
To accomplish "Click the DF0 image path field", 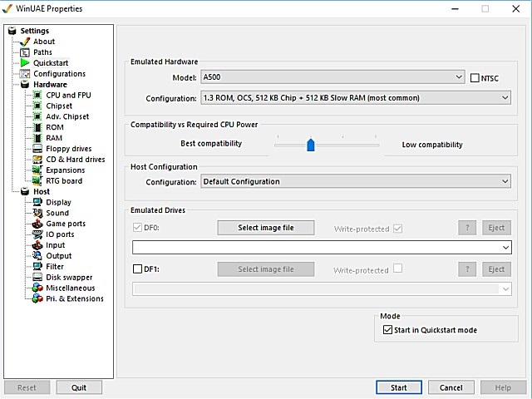I will (321, 248).
